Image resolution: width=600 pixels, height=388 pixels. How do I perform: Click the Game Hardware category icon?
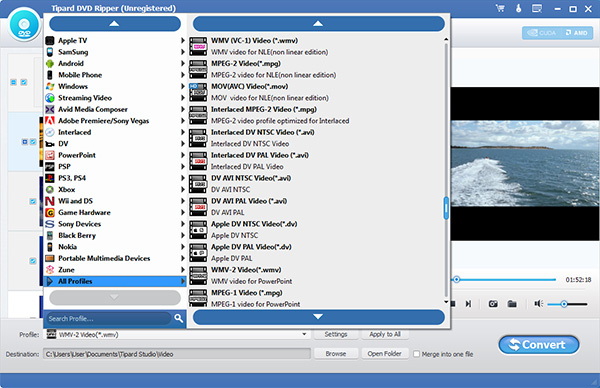point(50,212)
